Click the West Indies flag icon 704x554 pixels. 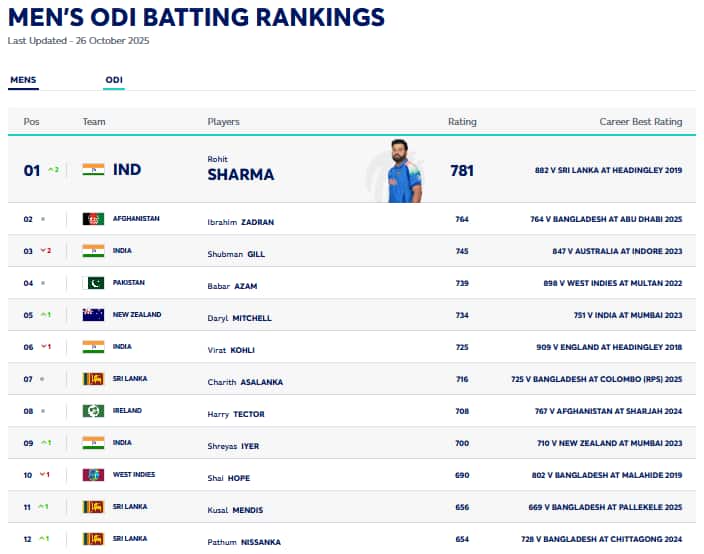[93, 475]
